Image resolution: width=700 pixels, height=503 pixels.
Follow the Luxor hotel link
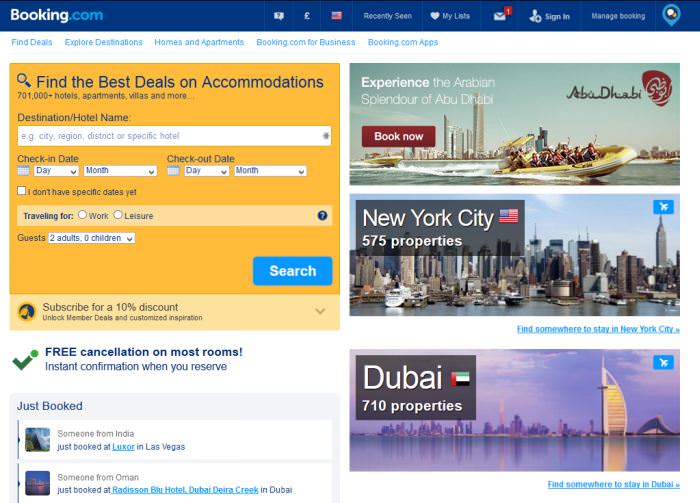(x=123, y=446)
